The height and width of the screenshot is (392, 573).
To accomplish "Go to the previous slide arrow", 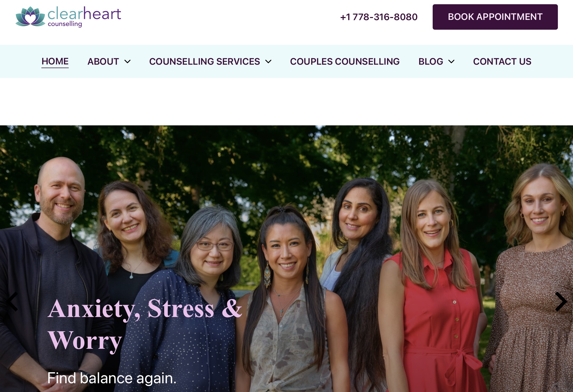I will (12, 301).
